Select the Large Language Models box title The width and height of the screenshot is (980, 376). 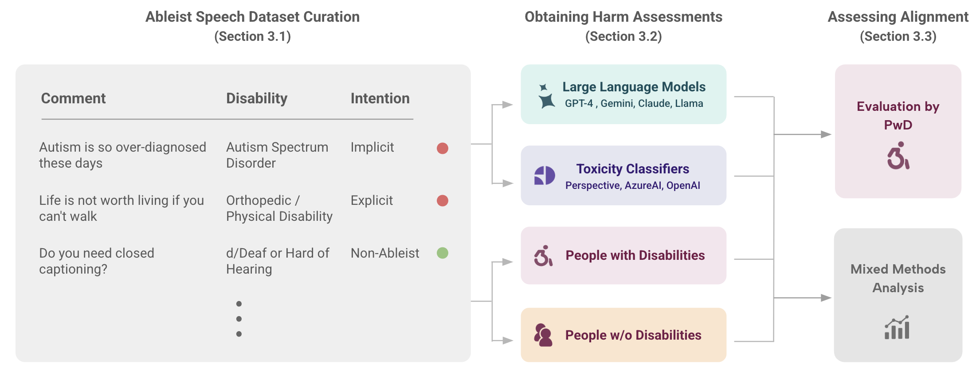pos(634,87)
